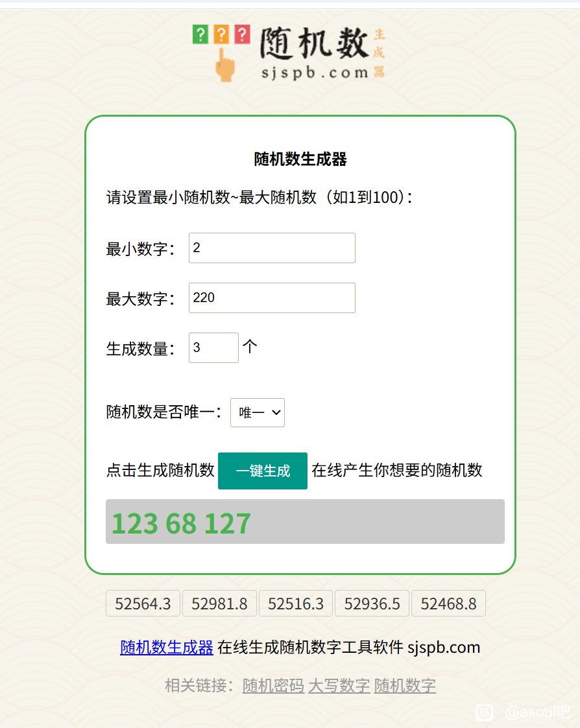Open the 大写数字 related link
The image size is (580, 728).
click(x=339, y=685)
